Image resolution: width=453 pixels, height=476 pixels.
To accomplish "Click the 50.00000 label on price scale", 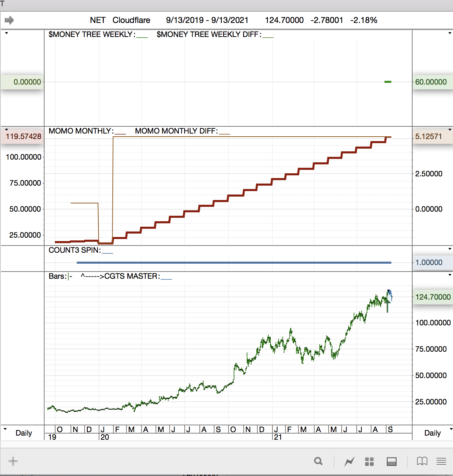I will click(431, 375).
